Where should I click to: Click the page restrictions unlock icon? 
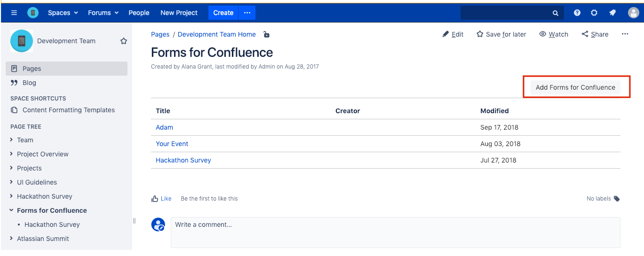[x=266, y=34]
